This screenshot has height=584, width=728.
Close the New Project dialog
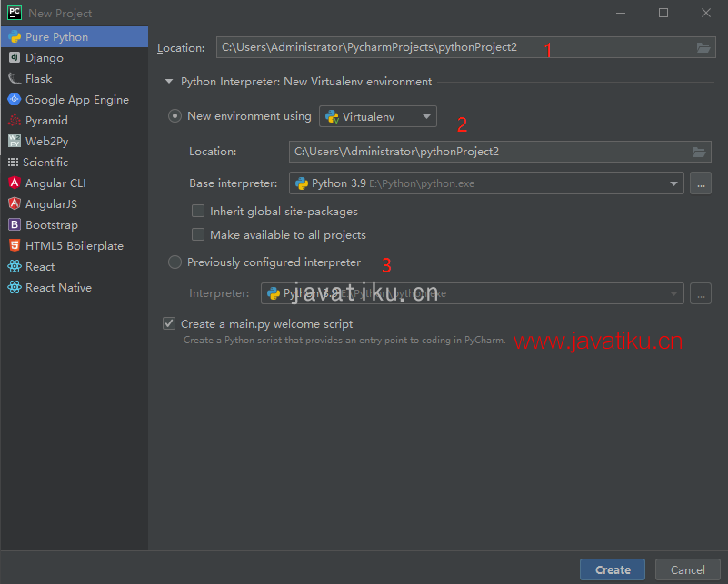tap(706, 13)
